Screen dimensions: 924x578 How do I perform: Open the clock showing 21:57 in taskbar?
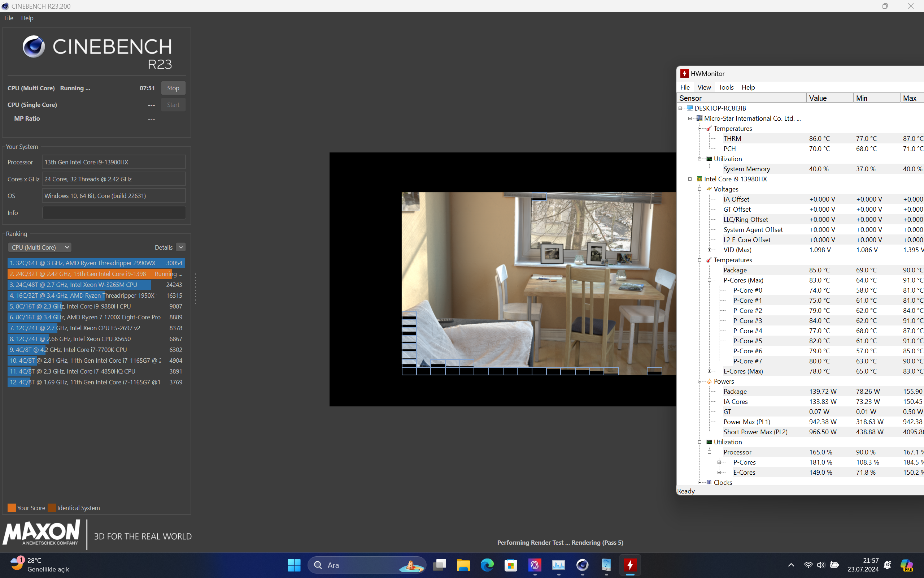tap(863, 565)
